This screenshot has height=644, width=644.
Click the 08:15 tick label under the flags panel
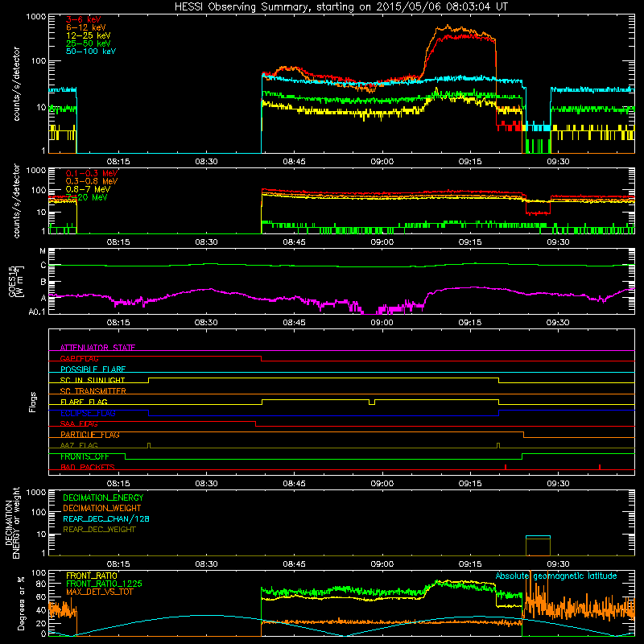point(118,484)
